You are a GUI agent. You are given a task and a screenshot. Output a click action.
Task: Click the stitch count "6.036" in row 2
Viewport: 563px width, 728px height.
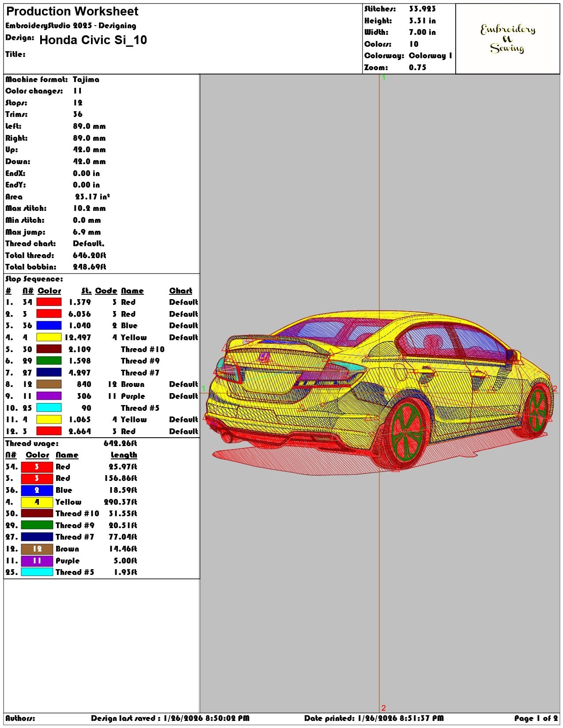[79, 314]
